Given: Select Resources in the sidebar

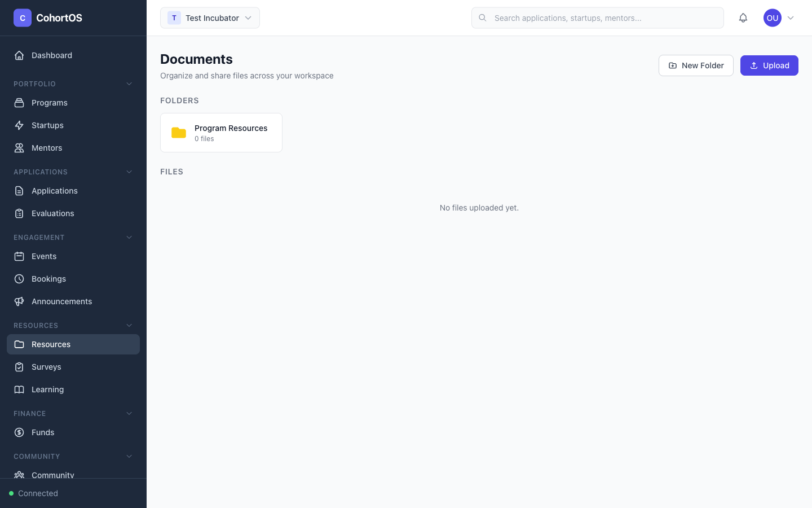Looking at the screenshot, I should point(51,344).
